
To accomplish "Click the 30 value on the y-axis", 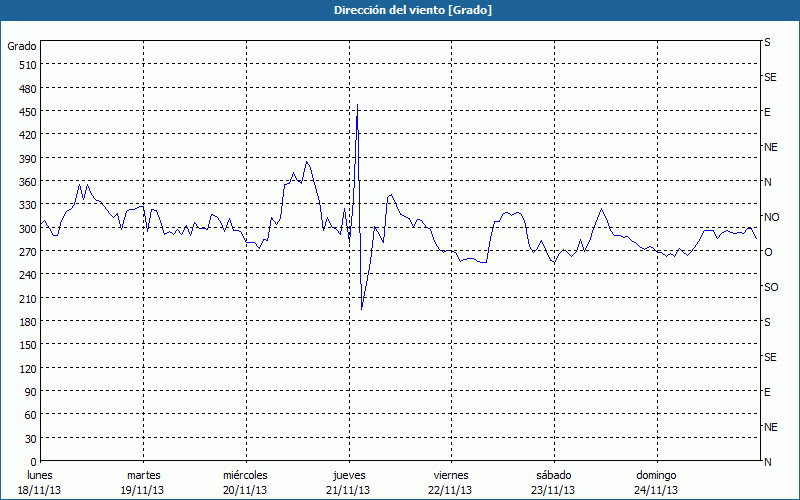I will (x=30, y=439).
